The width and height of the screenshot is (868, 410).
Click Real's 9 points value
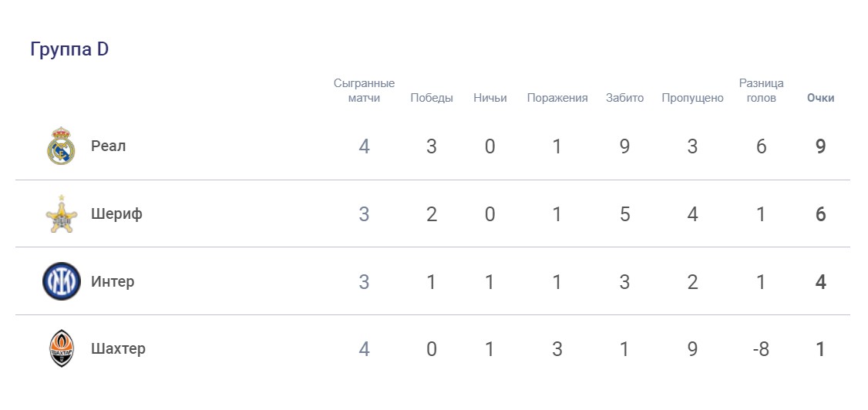point(821,146)
